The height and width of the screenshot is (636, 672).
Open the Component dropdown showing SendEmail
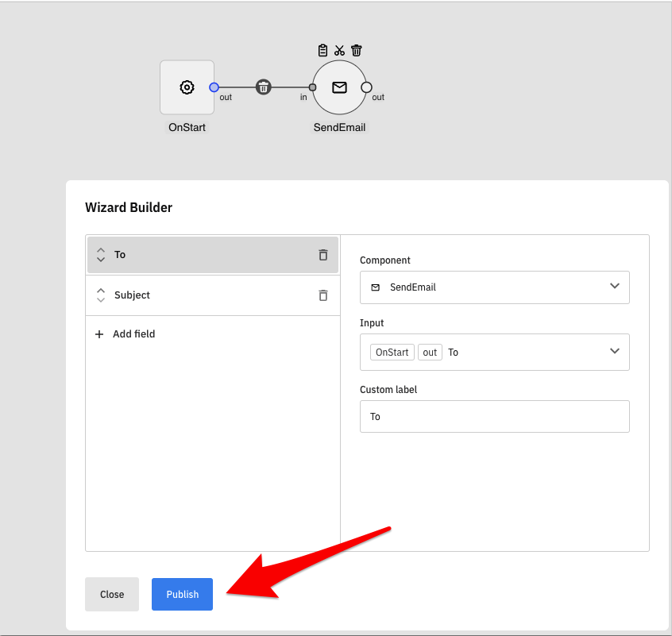494,287
